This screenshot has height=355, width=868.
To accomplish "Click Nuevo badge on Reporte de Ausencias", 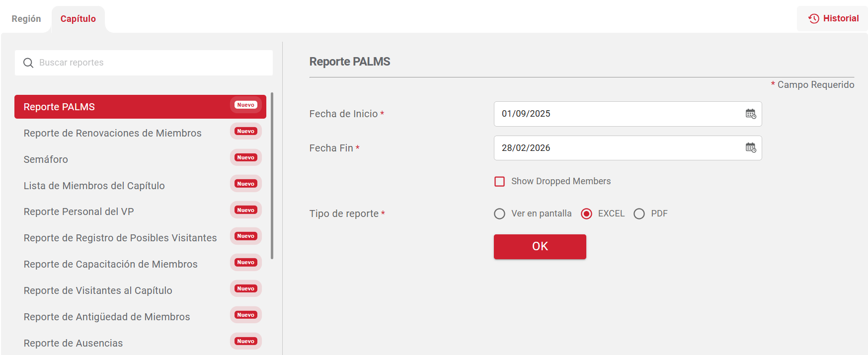I will [245, 341].
